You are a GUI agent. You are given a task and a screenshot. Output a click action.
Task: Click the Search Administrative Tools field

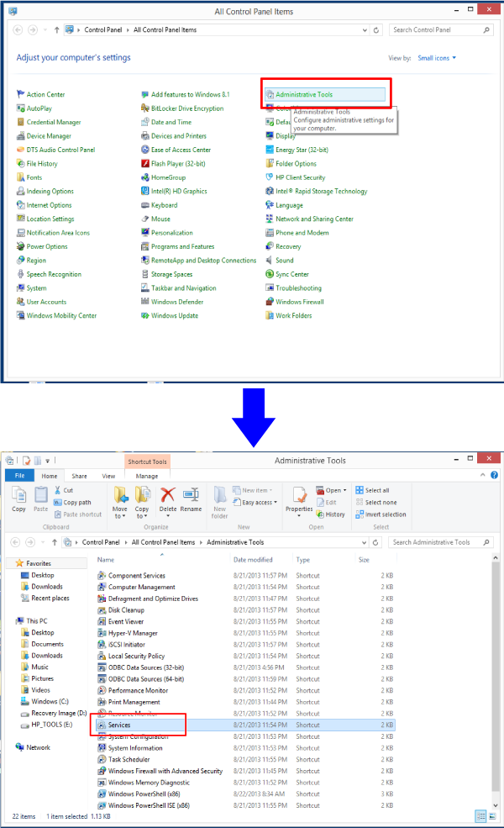(441, 542)
